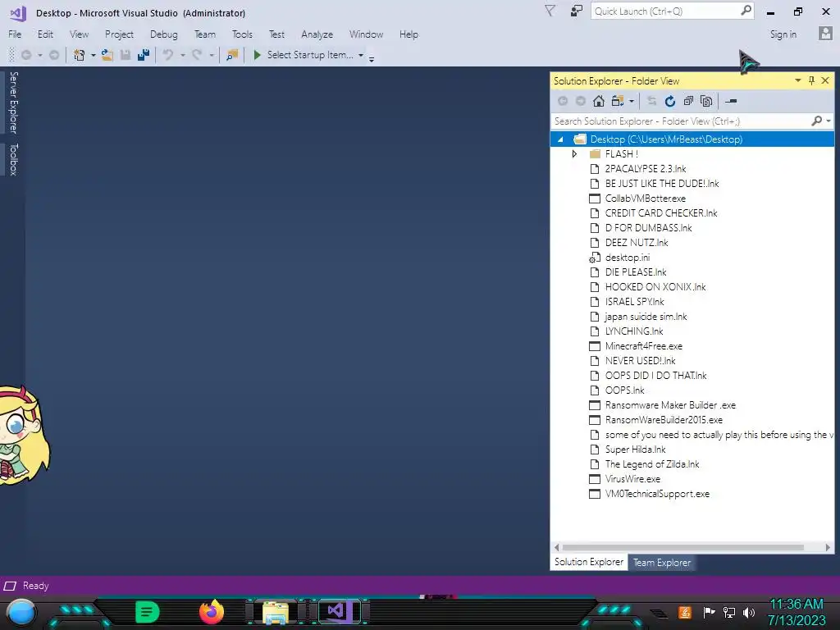The height and width of the screenshot is (630, 840).
Task: Click the Save single-disk toolbar icon
Action: (x=126, y=55)
